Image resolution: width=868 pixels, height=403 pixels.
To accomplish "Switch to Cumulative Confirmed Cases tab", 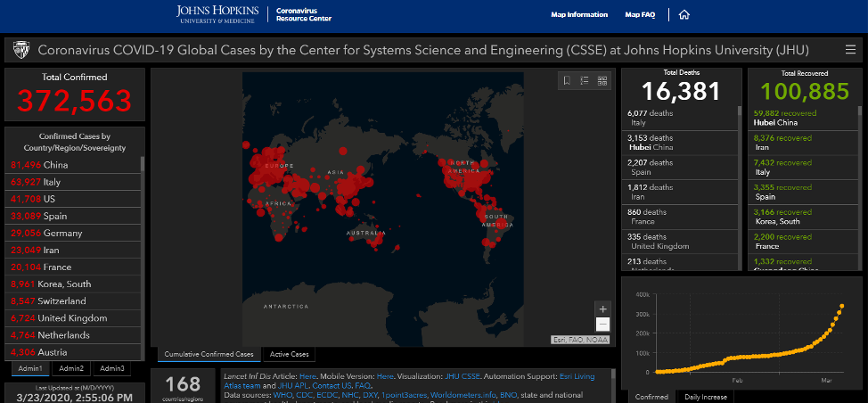I will (x=209, y=354).
